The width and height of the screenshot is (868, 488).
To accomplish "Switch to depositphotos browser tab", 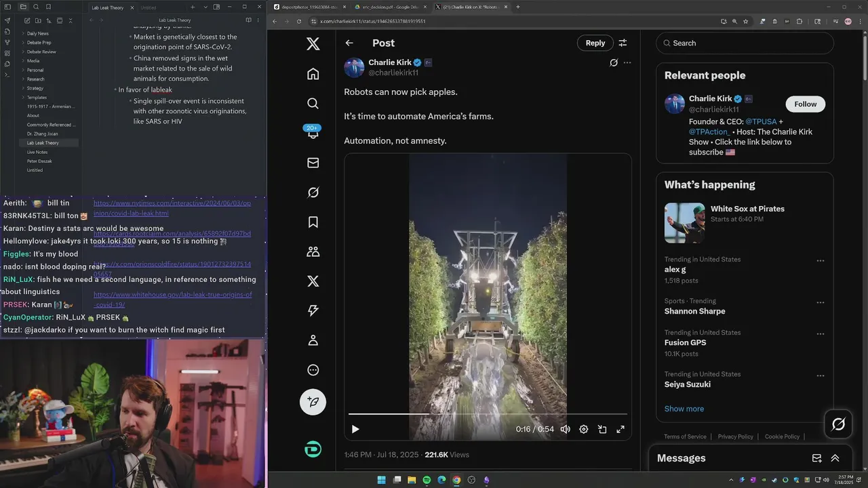I will tap(309, 7).
